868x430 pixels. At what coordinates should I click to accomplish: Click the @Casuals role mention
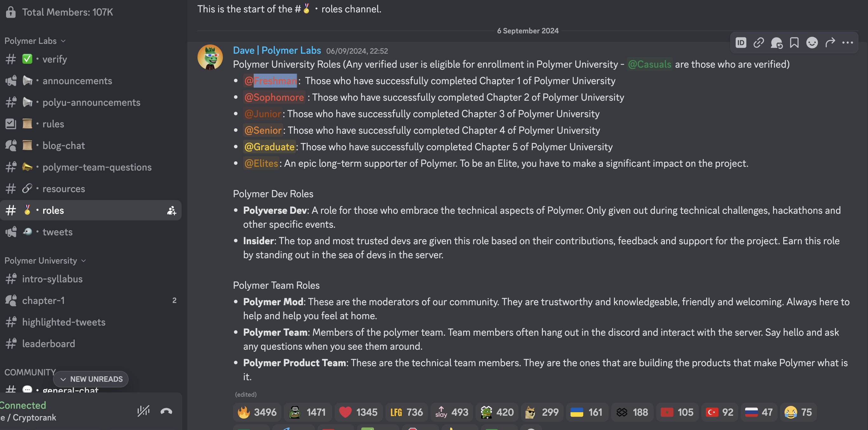[650, 64]
